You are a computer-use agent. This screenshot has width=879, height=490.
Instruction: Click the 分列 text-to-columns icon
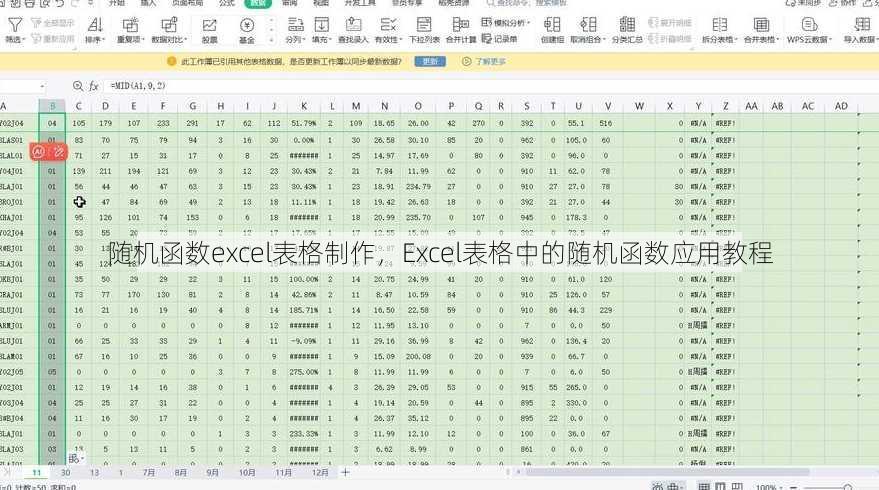tap(295, 25)
